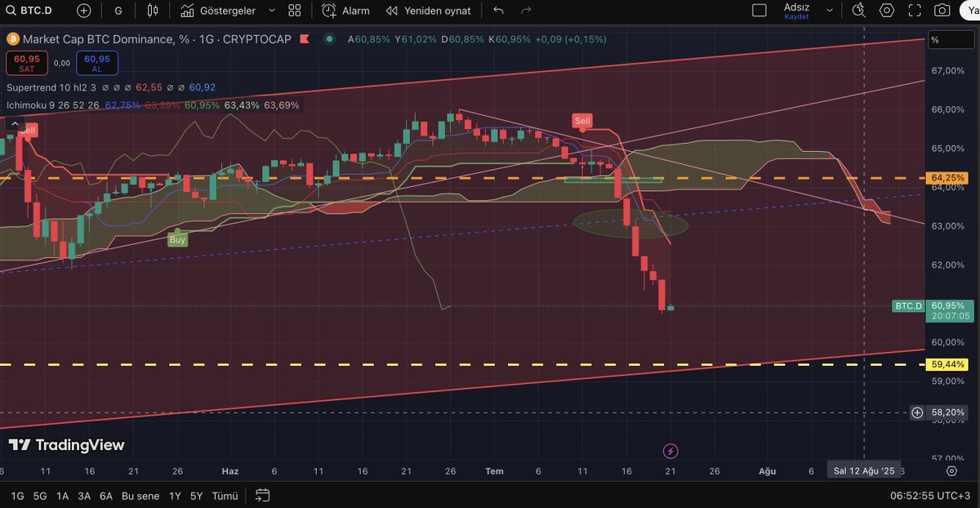Open the BTC.D symbol search

(x=31, y=11)
